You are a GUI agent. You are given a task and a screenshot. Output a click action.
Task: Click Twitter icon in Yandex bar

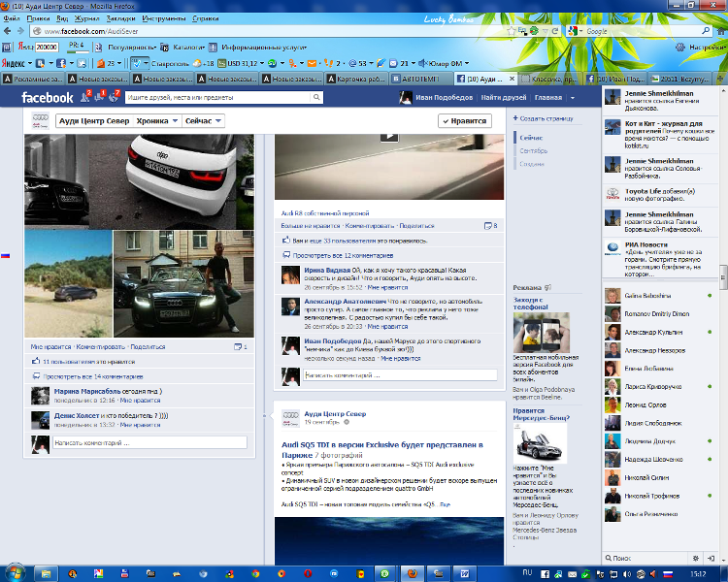82,63
